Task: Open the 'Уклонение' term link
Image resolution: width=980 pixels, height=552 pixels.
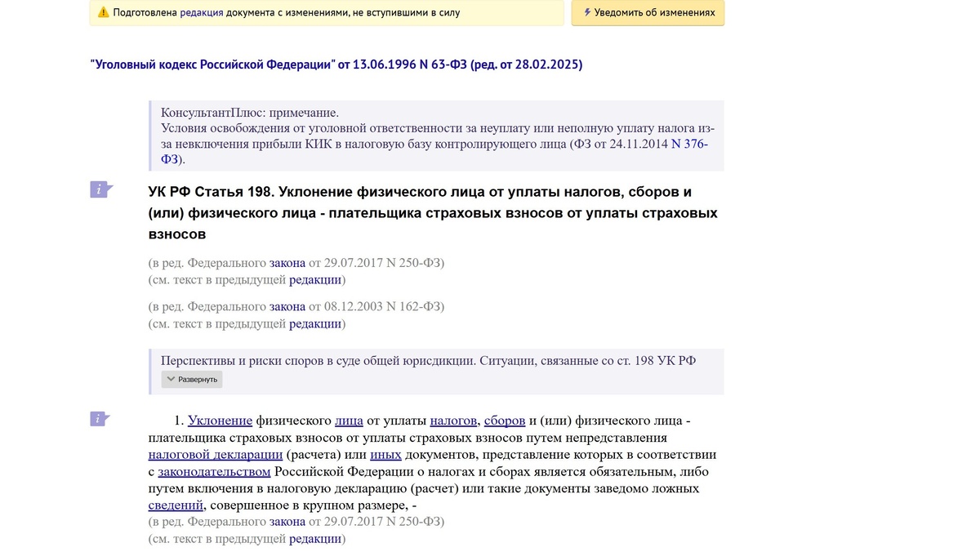Action: 220,420
